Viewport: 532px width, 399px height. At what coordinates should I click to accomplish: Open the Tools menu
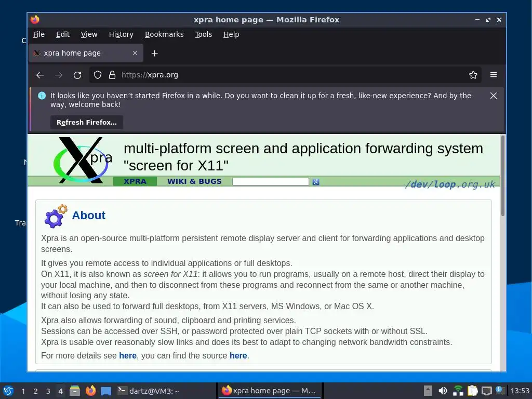tap(203, 34)
